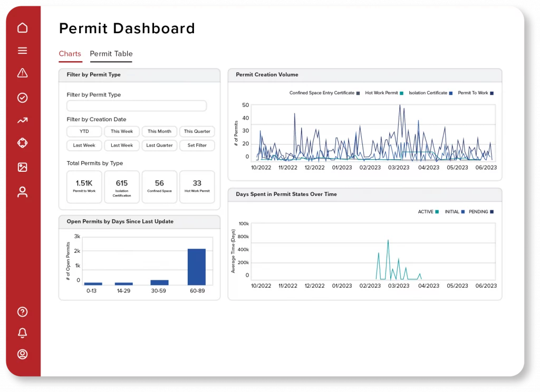Click the Permit To Work legend swatch

point(491,93)
